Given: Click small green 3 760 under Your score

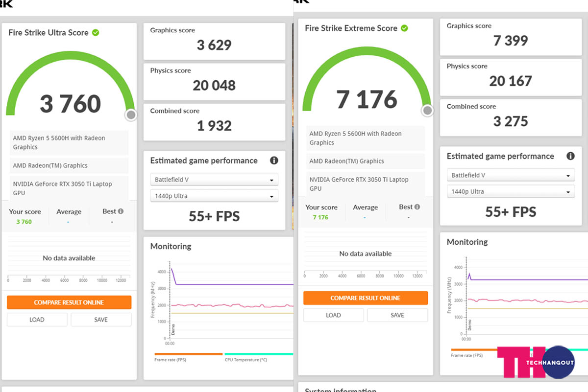Looking at the screenshot, I should pyautogui.click(x=24, y=222).
